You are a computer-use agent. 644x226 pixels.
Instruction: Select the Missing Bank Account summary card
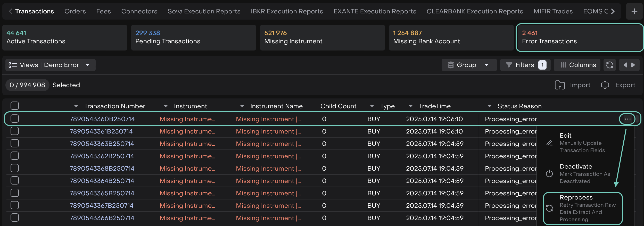pos(451,38)
